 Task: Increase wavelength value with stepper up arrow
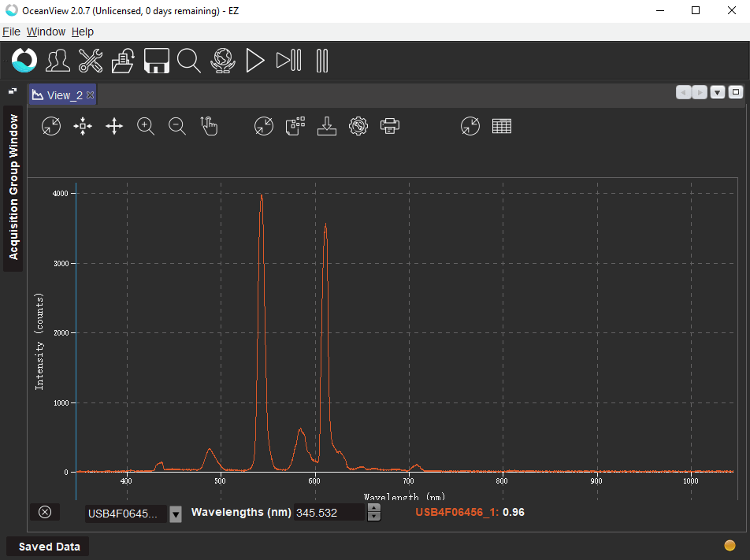tap(374, 508)
